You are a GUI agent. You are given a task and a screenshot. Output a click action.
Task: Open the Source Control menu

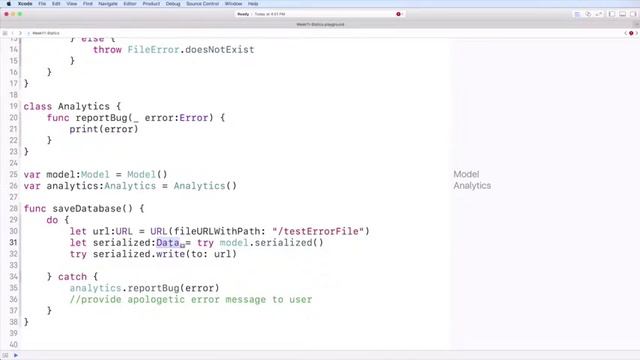[202, 4]
